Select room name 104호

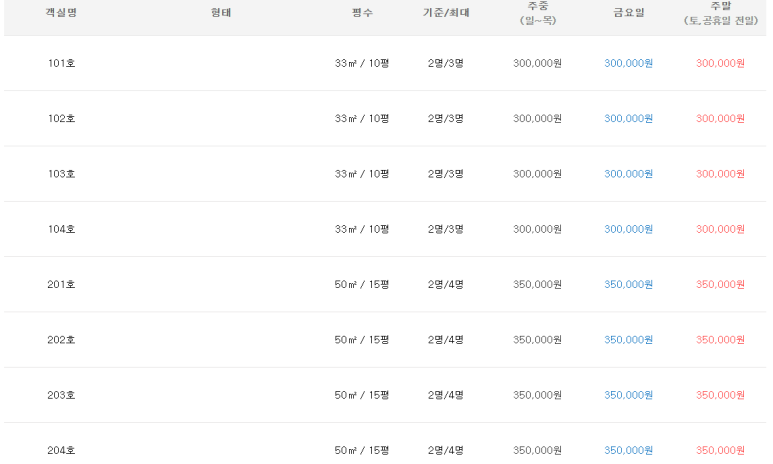pos(61,229)
